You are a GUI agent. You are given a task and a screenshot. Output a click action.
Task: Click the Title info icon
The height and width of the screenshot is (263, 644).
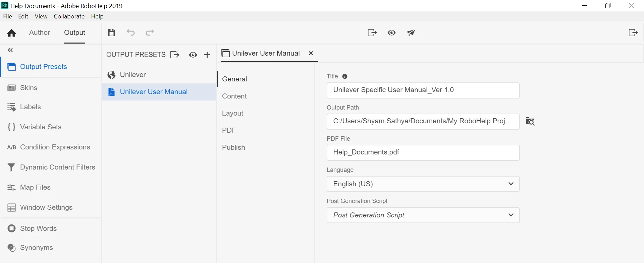point(345,76)
